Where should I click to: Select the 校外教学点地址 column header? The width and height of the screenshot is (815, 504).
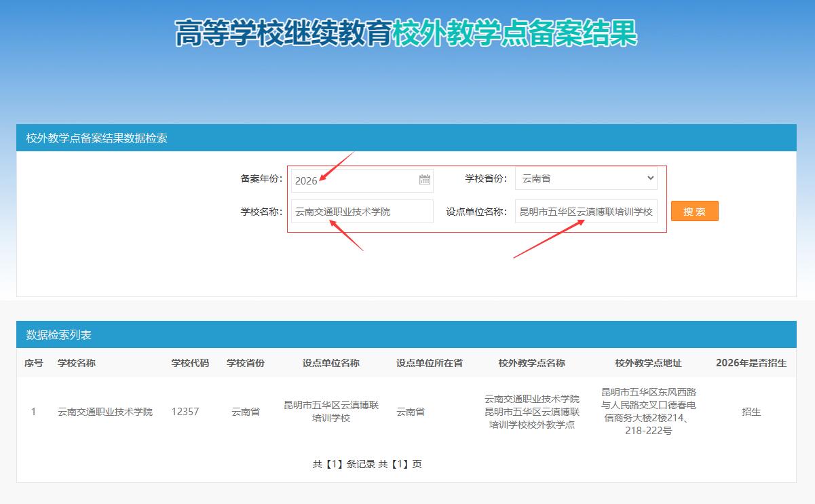[649, 363]
